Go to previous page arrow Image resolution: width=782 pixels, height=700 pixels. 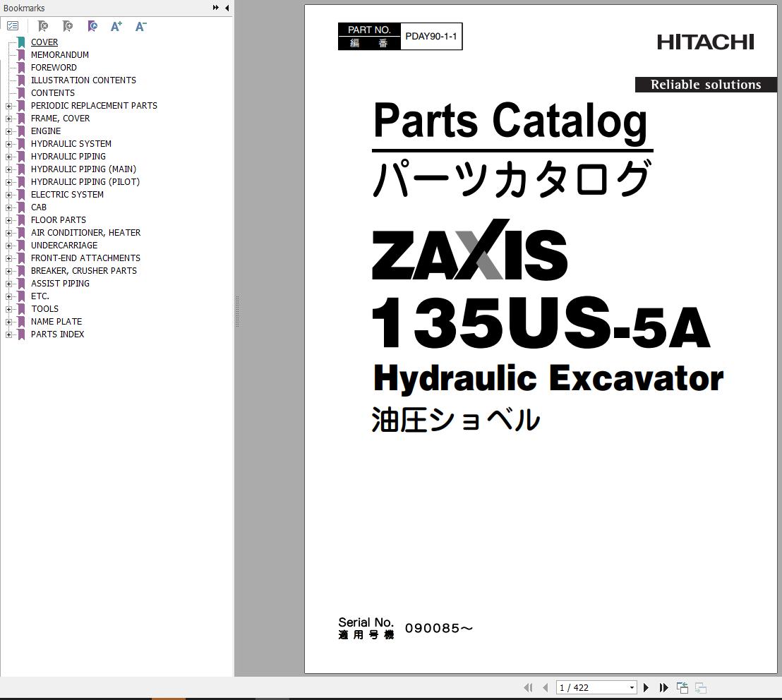click(x=545, y=687)
